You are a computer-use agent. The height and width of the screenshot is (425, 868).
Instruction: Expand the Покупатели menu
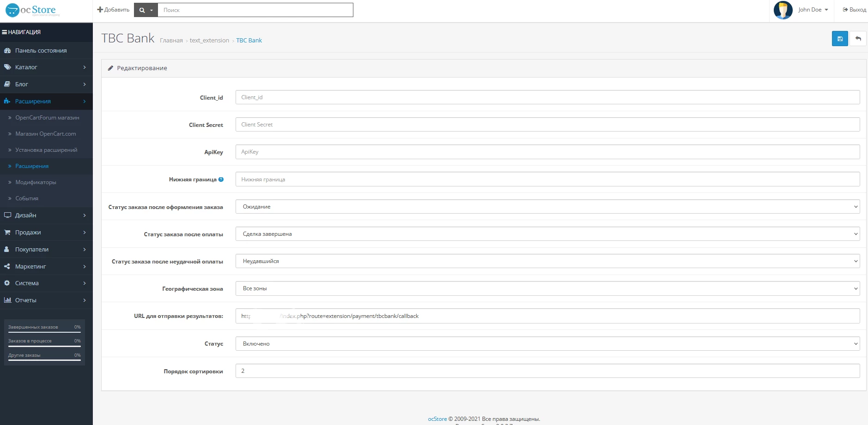coord(46,250)
